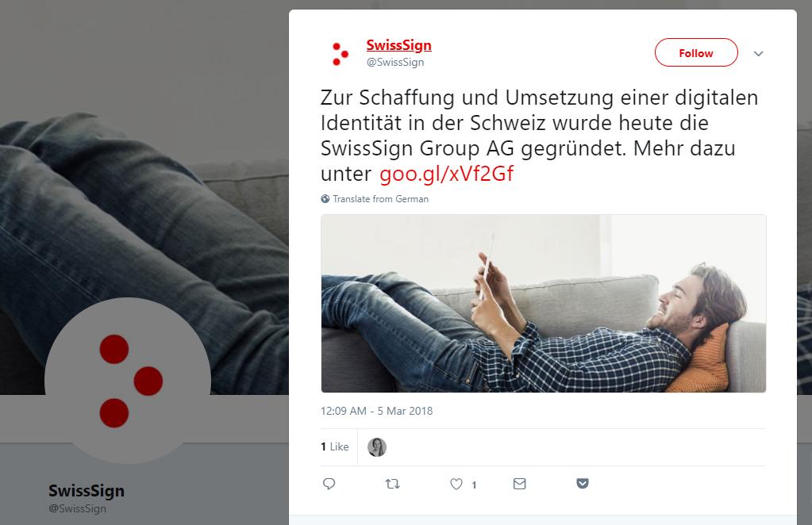Screen dimensions: 812x525
Task: Click the like count number beside heart
Action: 474,485
